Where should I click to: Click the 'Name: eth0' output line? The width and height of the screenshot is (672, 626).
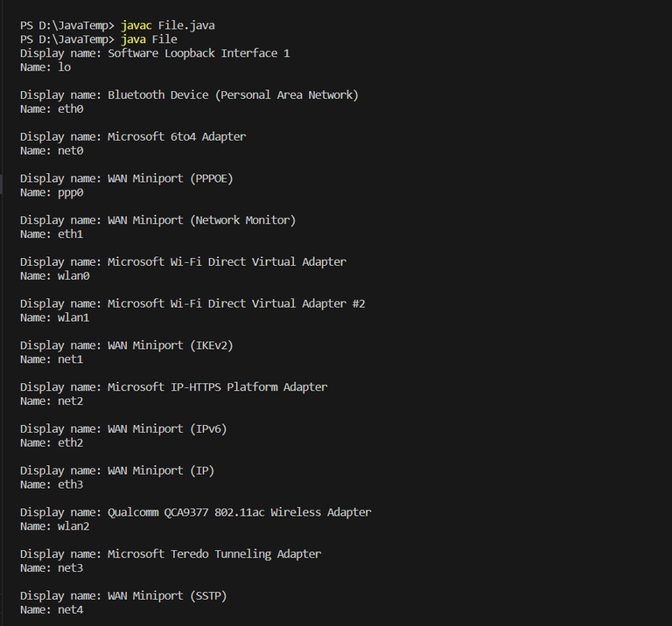click(x=52, y=109)
